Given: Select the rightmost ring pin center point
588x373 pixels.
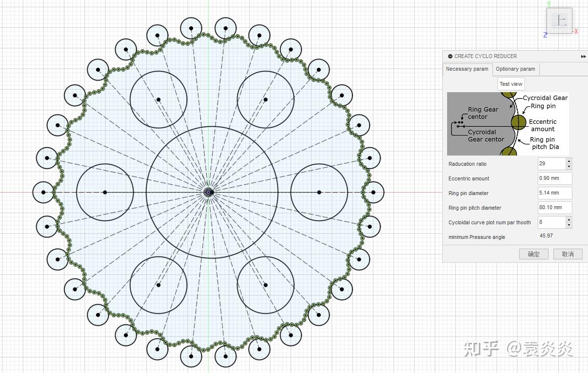Looking at the screenshot, I should coord(373,192).
